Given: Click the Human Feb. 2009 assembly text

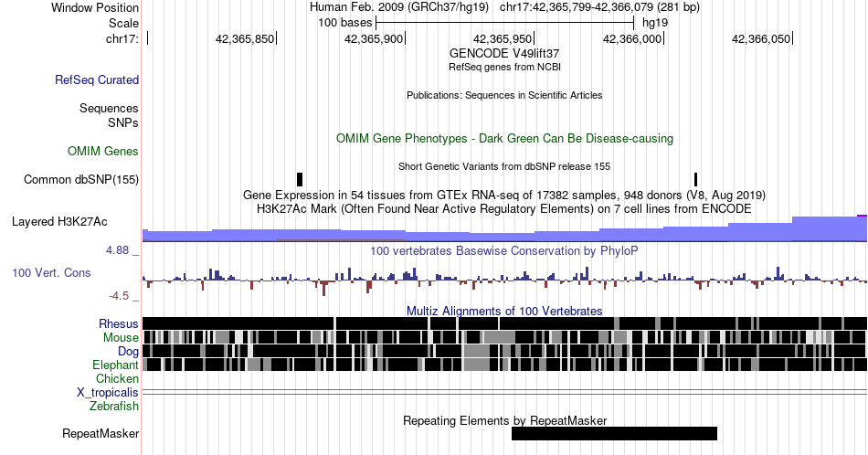Looking at the screenshot, I should (x=399, y=7).
